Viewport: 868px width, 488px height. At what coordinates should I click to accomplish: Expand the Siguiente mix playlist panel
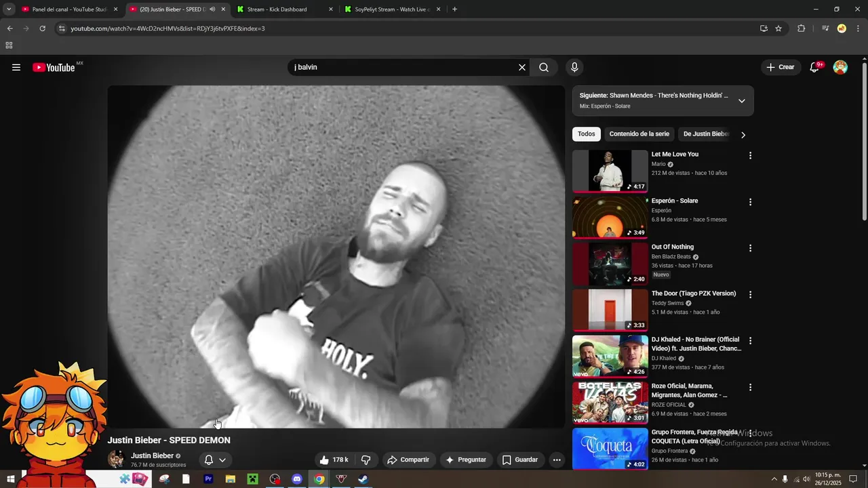coord(741,101)
